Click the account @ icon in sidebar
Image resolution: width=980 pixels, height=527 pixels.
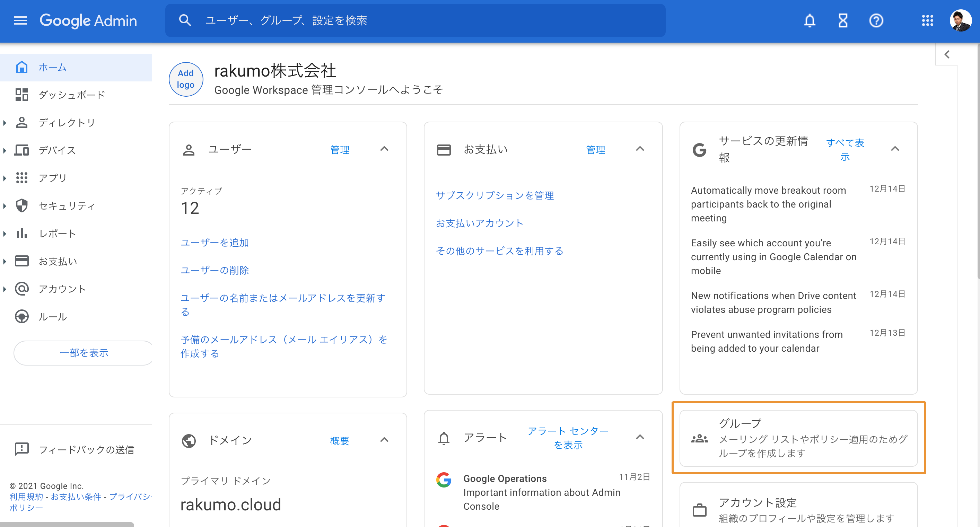point(22,289)
